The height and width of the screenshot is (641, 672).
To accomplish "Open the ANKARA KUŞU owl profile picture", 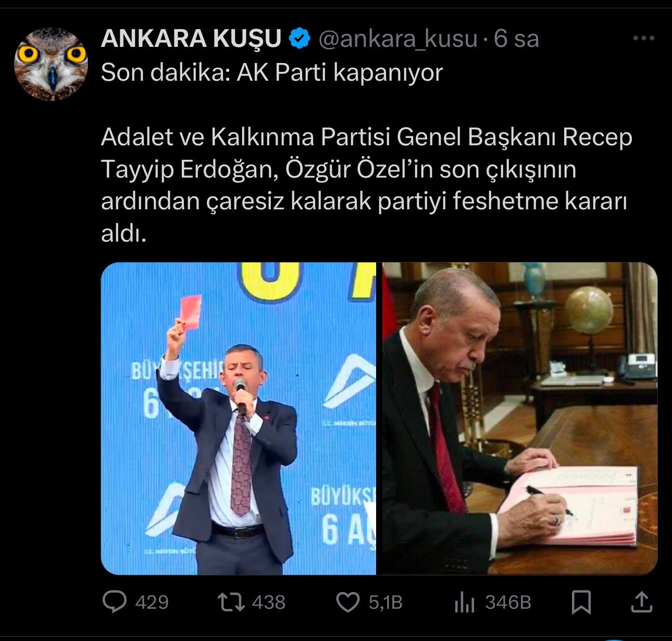I will 51,64.
